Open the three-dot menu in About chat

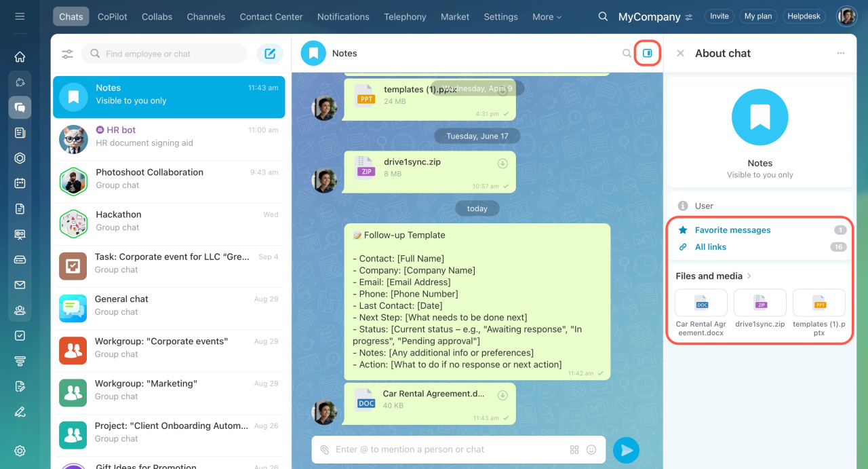841,53
